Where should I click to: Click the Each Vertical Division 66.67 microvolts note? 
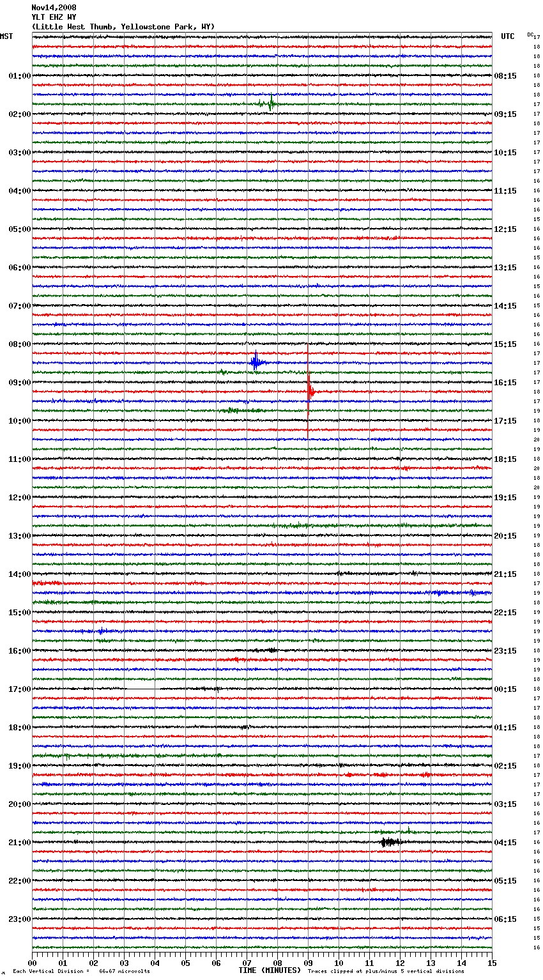click(x=81, y=971)
